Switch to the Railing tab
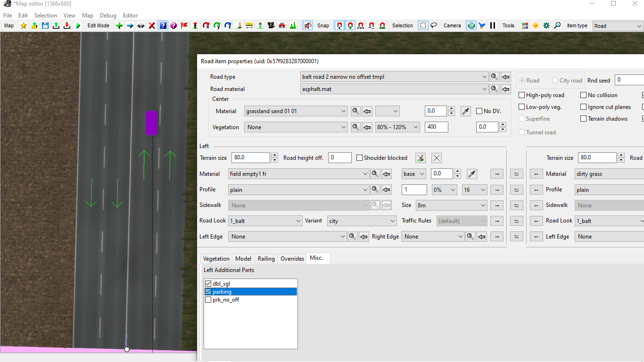The height and width of the screenshot is (362, 644). click(266, 259)
